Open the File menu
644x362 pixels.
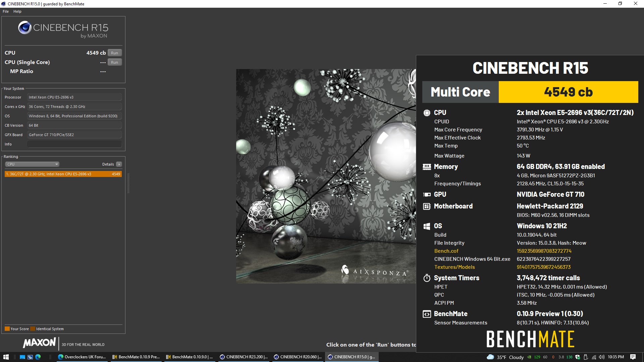click(x=6, y=11)
